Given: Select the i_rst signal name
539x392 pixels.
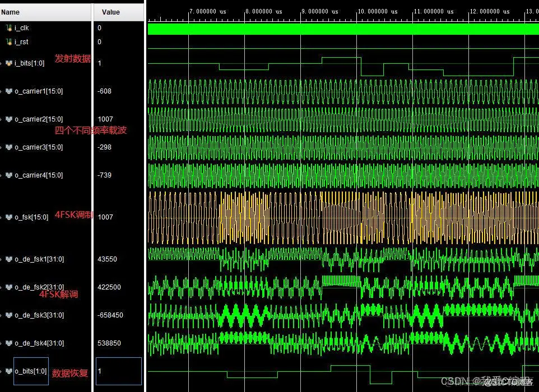Looking at the screenshot, I should tap(21, 42).
